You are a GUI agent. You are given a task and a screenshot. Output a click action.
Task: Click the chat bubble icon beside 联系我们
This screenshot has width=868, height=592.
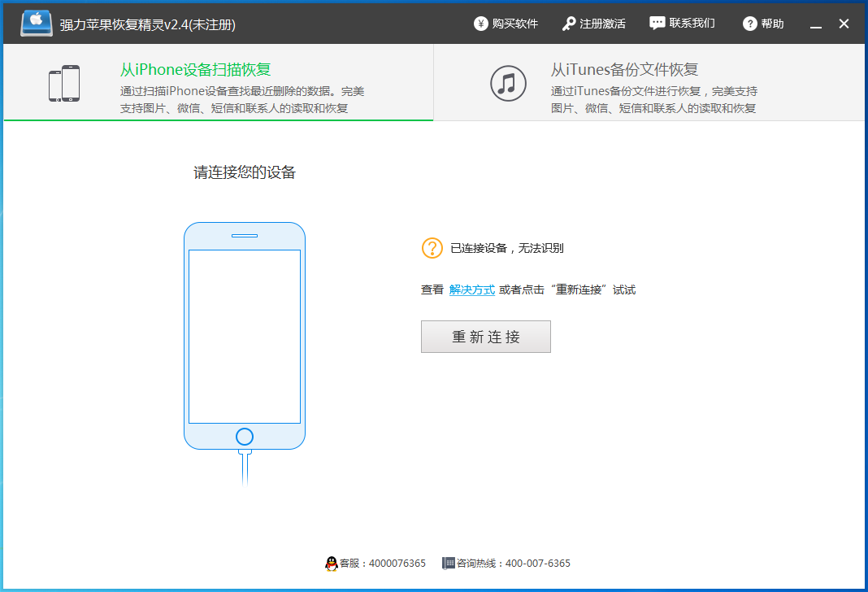(x=656, y=23)
